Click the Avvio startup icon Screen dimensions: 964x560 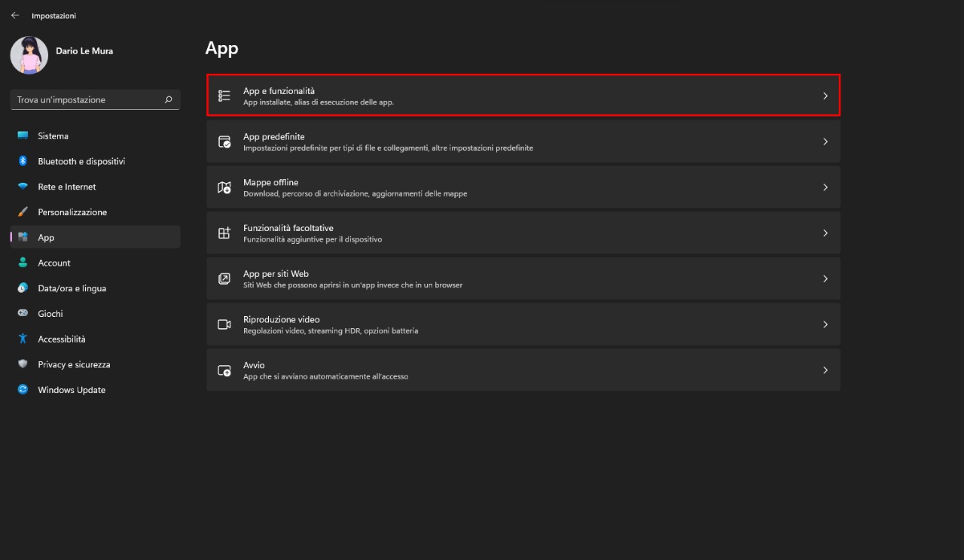[x=224, y=370]
